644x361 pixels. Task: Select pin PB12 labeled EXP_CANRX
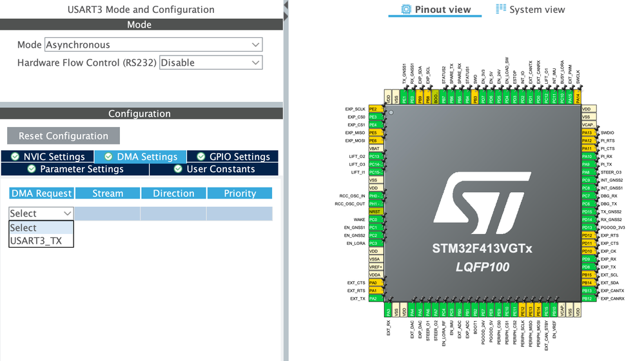pos(589,298)
